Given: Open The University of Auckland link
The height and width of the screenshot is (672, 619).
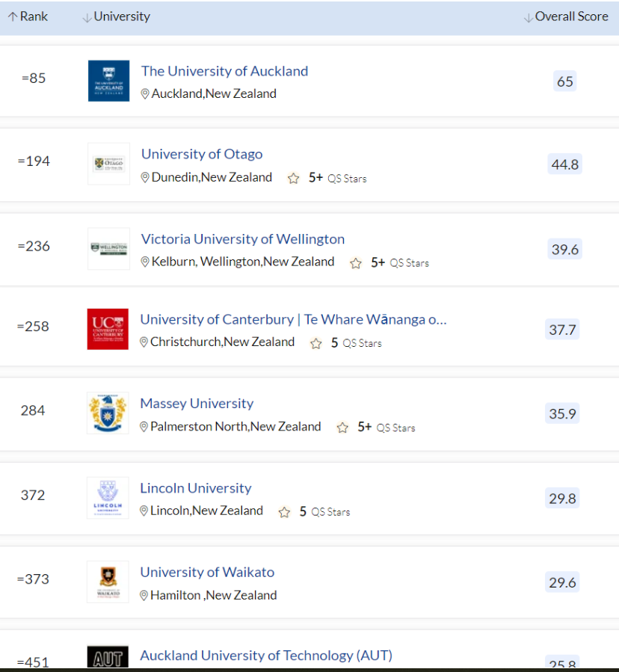Looking at the screenshot, I should coord(224,71).
